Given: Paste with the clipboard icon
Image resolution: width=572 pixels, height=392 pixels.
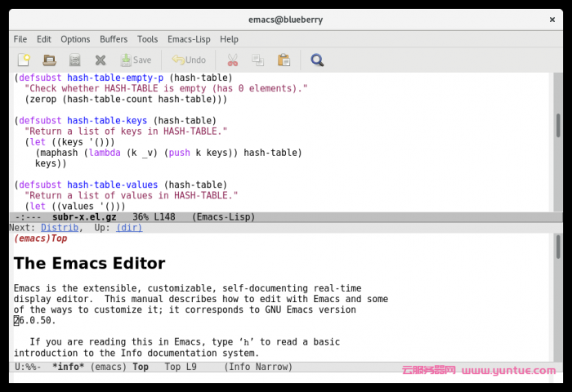Looking at the screenshot, I should click(284, 60).
